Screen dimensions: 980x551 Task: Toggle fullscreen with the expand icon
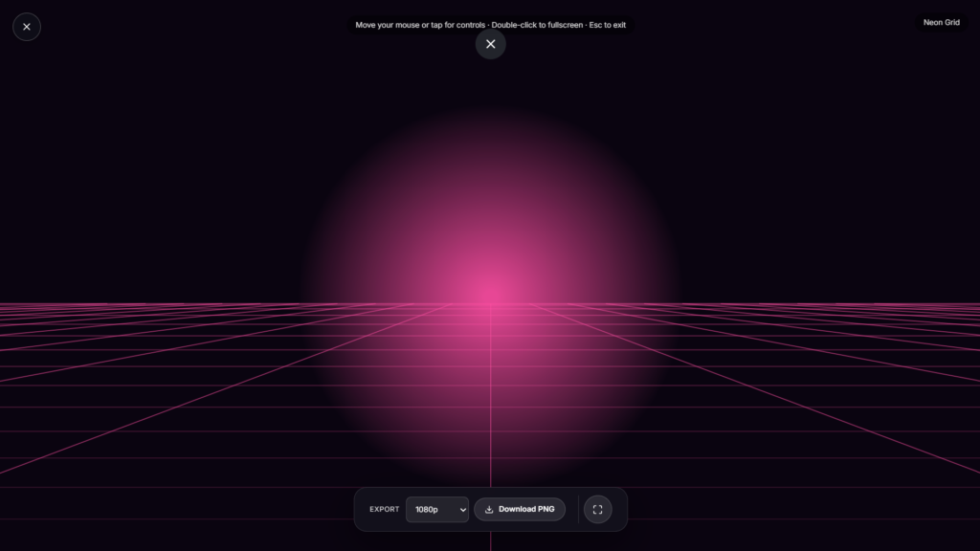(x=597, y=509)
